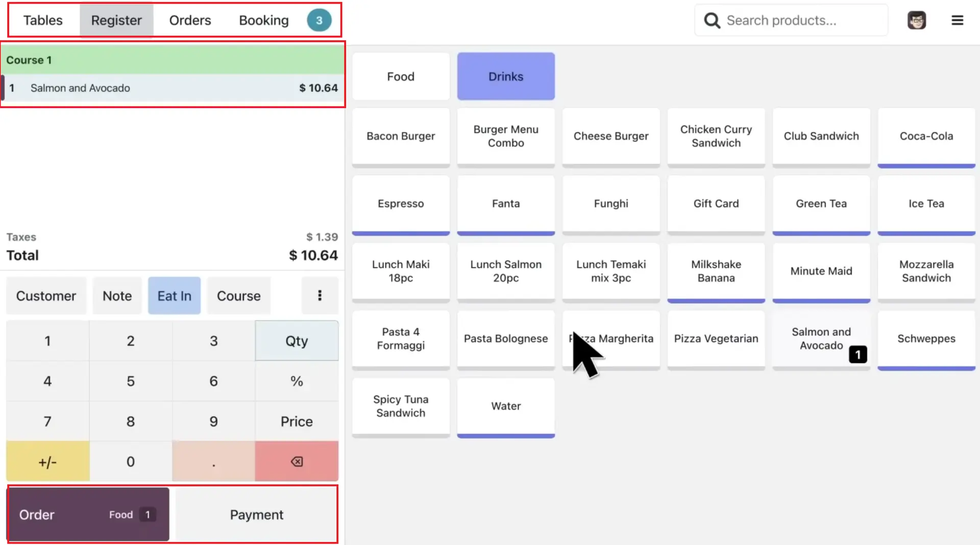Select the Food category

click(401, 76)
